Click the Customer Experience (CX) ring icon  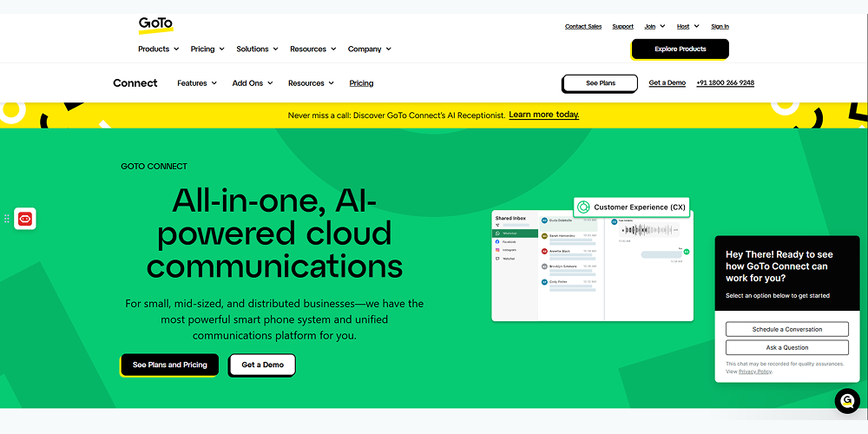point(583,207)
